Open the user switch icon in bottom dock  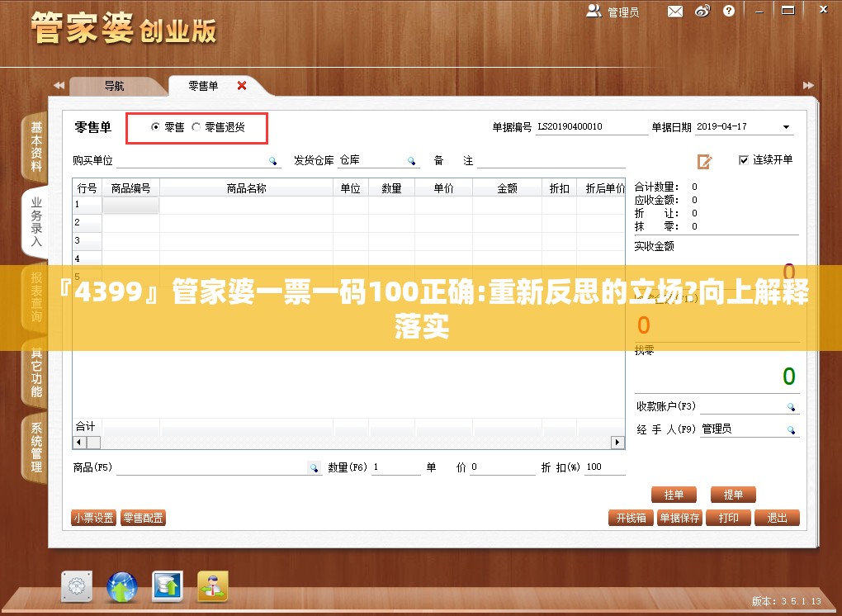[213, 585]
